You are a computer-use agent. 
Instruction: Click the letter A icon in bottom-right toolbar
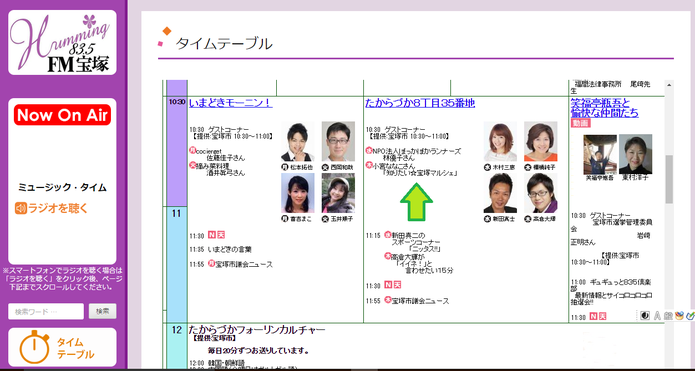tap(657, 315)
